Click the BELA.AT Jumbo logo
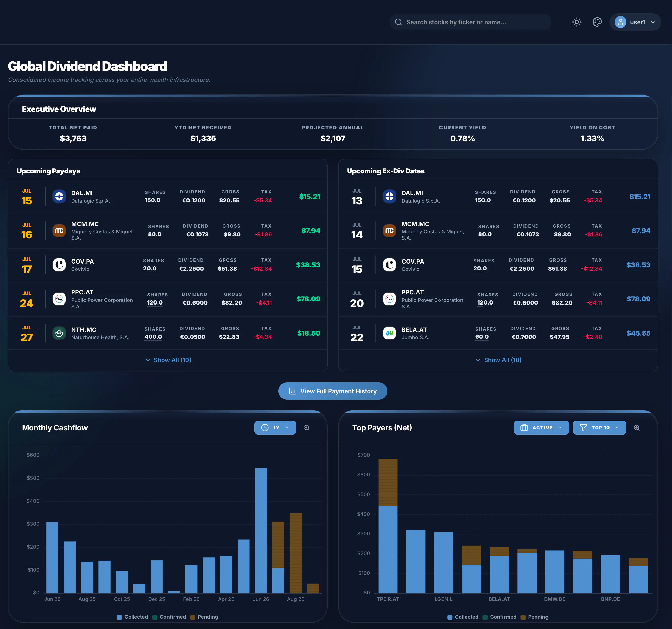Viewport: 672px width, 629px height. 389,333
